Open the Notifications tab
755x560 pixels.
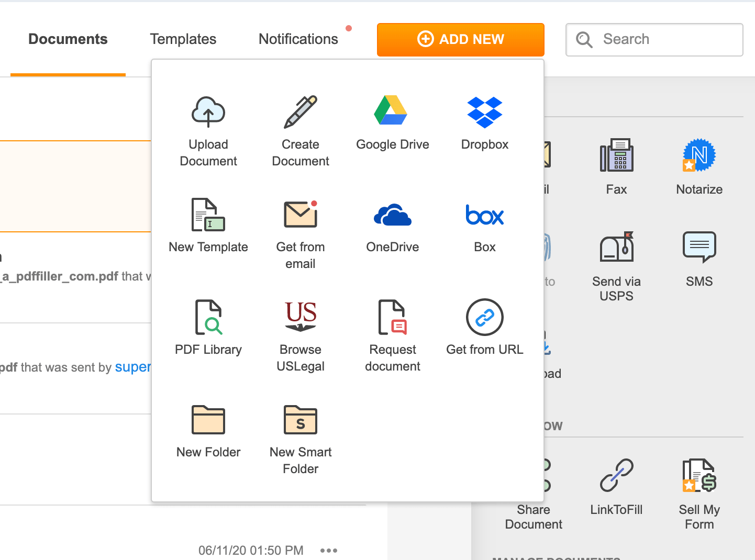(298, 39)
